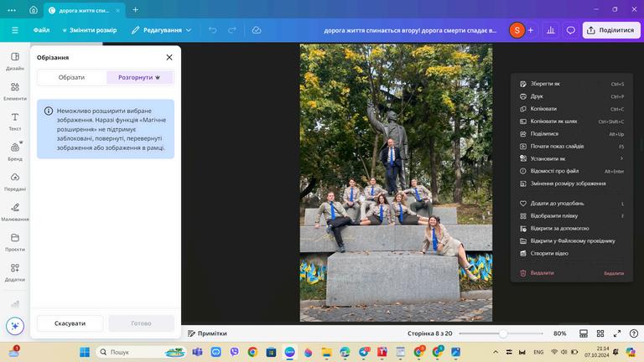Choose Відкрити за допомогою menu item
The width and height of the screenshot is (644, 362).
[x=571, y=228]
